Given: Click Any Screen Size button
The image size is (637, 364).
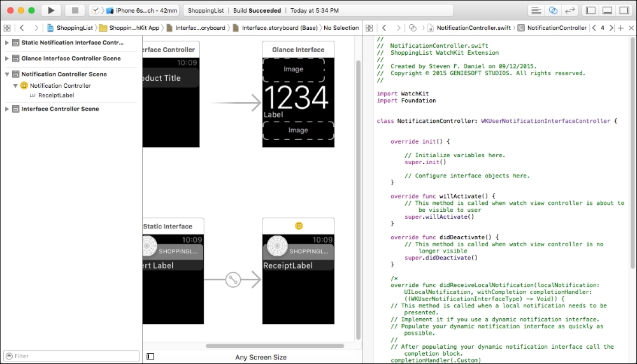Looking at the screenshot, I should click(261, 357).
